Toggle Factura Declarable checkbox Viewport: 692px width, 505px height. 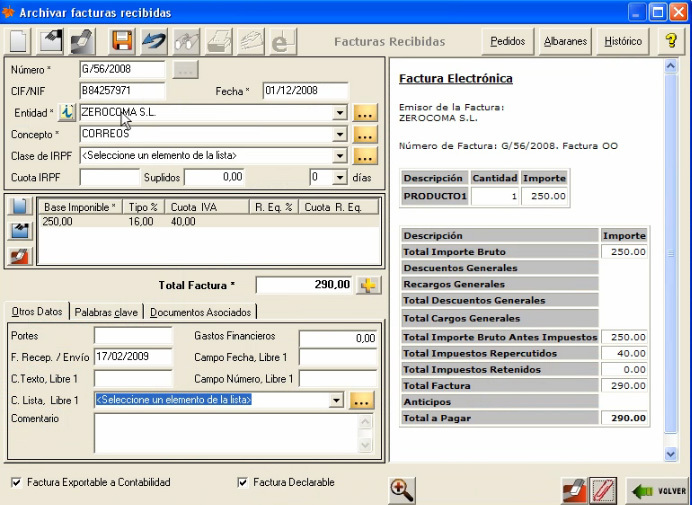(x=243, y=482)
